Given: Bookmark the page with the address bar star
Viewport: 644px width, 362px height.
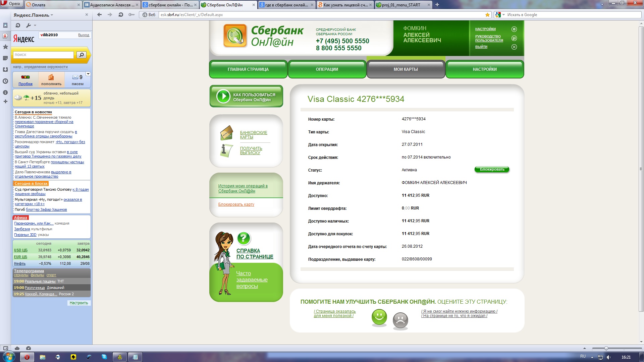Looking at the screenshot, I should point(487,15).
